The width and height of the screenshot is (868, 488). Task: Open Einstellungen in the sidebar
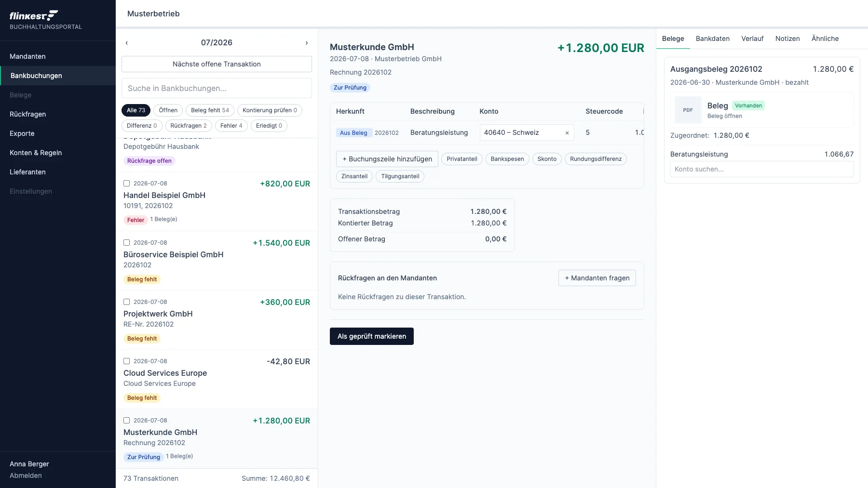58,191
